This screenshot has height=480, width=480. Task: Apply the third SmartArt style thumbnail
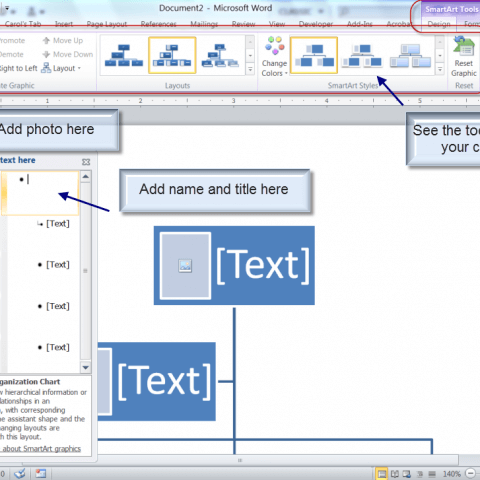click(x=410, y=55)
